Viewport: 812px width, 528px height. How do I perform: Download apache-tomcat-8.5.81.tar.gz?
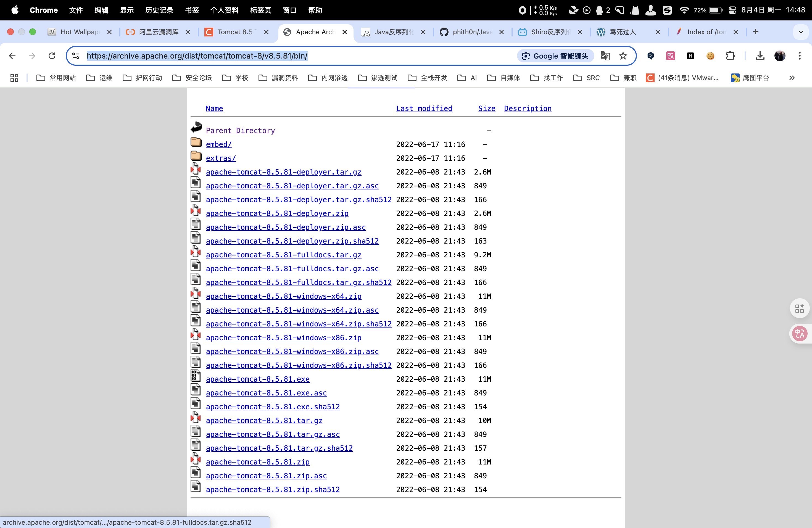coord(264,421)
